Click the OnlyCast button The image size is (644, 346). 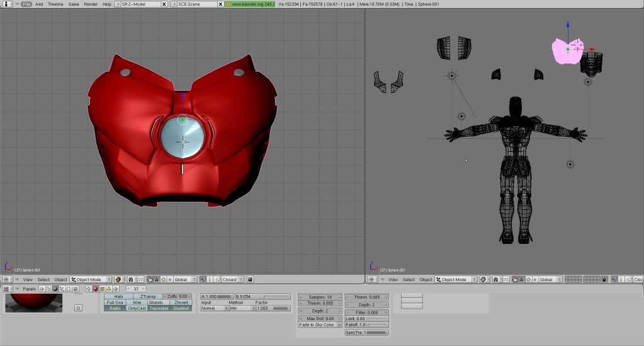pos(137,308)
